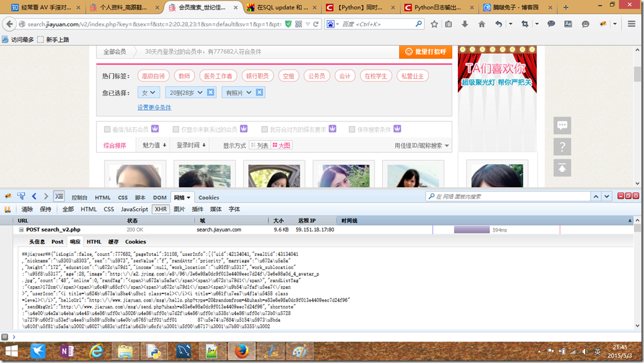Remove the 有照片 filter with its X
The height and width of the screenshot is (363, 644).
point(259,92)
